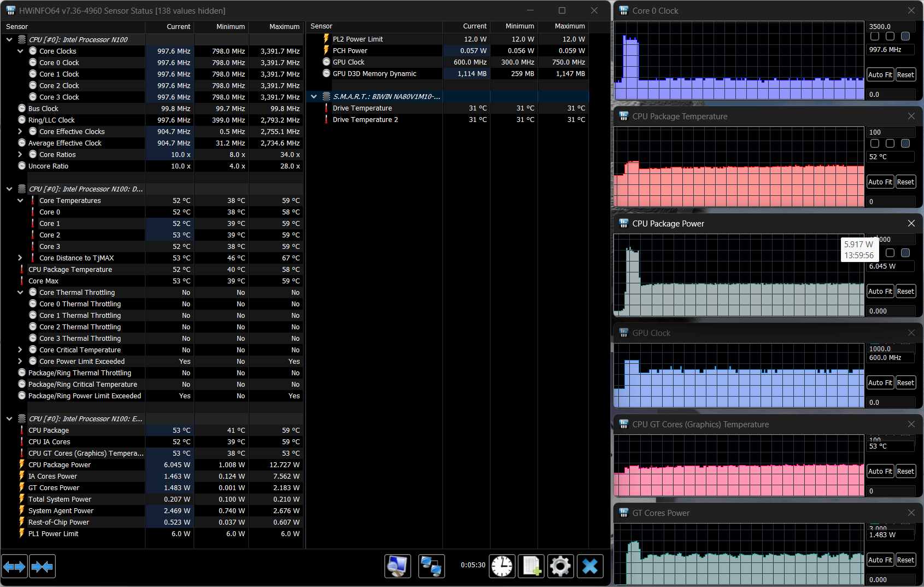Open sensor settings with the gear icon
The height and width of the screenshot is (587, 924).
click(560, 566)
